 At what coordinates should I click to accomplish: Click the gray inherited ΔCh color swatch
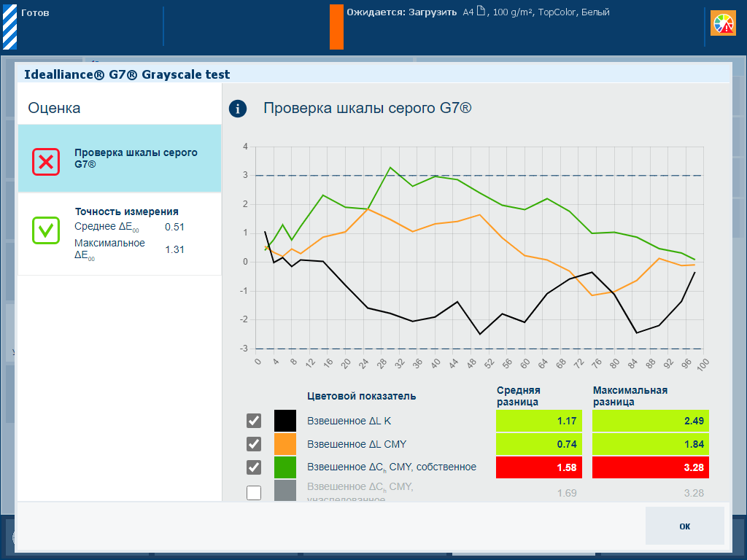[x=285, y=491]
